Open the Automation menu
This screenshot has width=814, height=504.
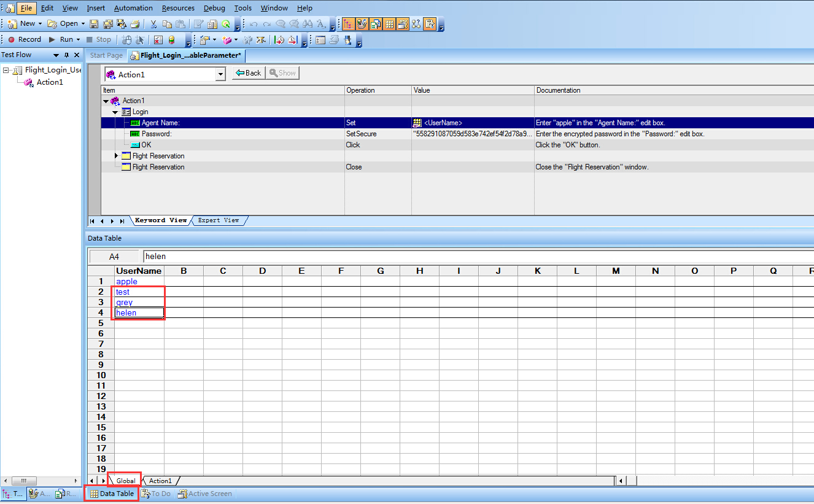click(x=133, y=8)
